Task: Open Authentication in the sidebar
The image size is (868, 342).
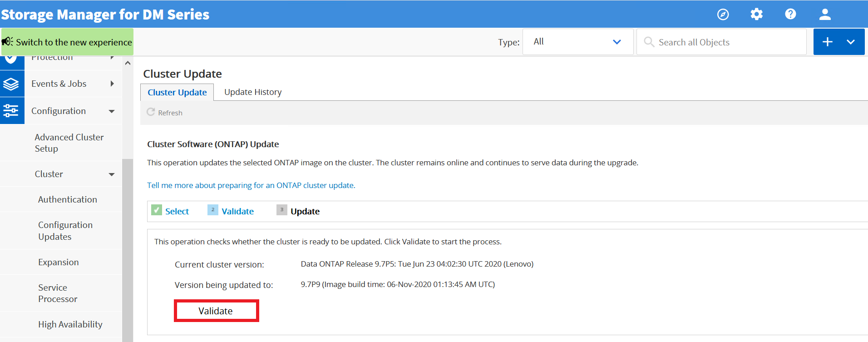Action: [x=68, y=199]
